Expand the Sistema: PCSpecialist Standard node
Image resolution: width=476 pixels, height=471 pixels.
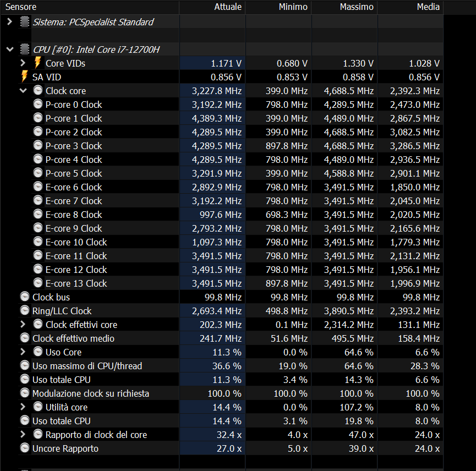pos(9,22)
